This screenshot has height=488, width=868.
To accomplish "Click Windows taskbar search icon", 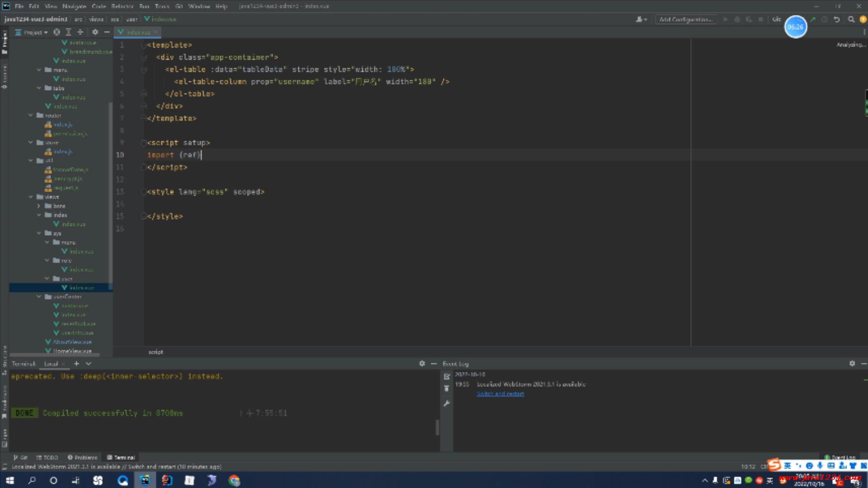I will 32,480.
